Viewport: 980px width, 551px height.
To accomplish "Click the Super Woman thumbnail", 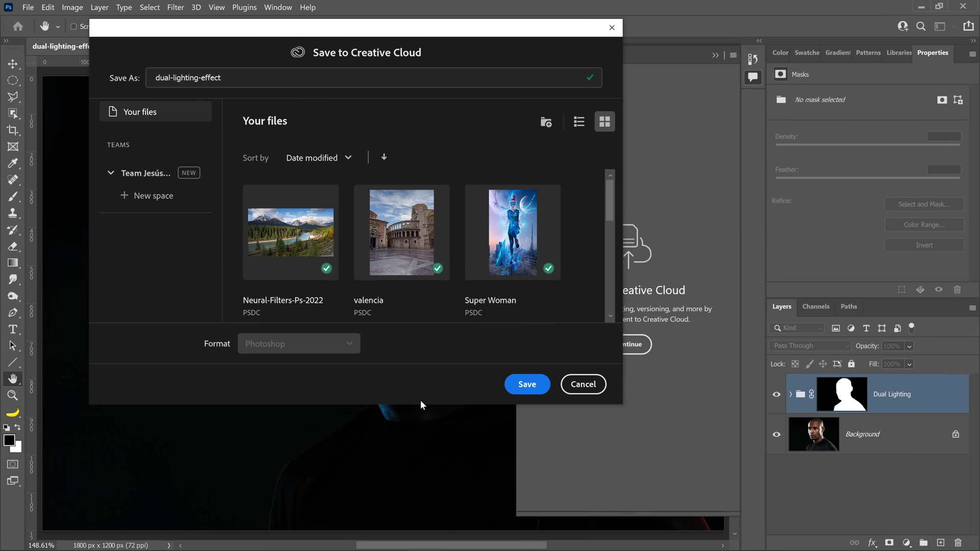I will pyautogui.click(x=513, y=232).
